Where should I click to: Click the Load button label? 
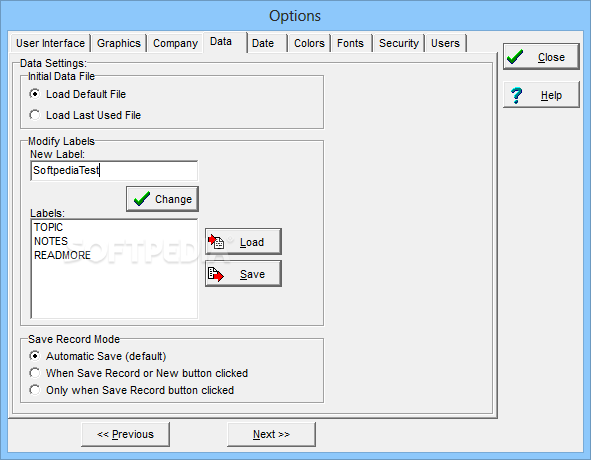click(252, 242)
